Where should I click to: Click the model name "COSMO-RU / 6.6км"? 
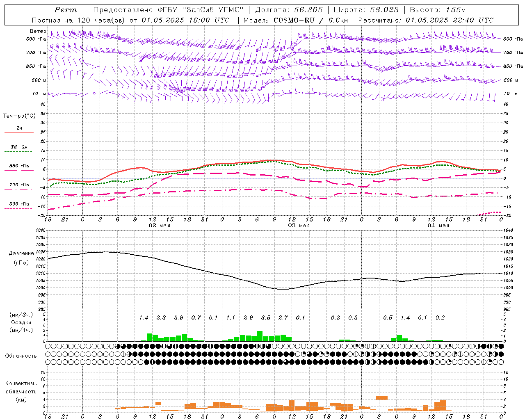(x=311, y=20)
